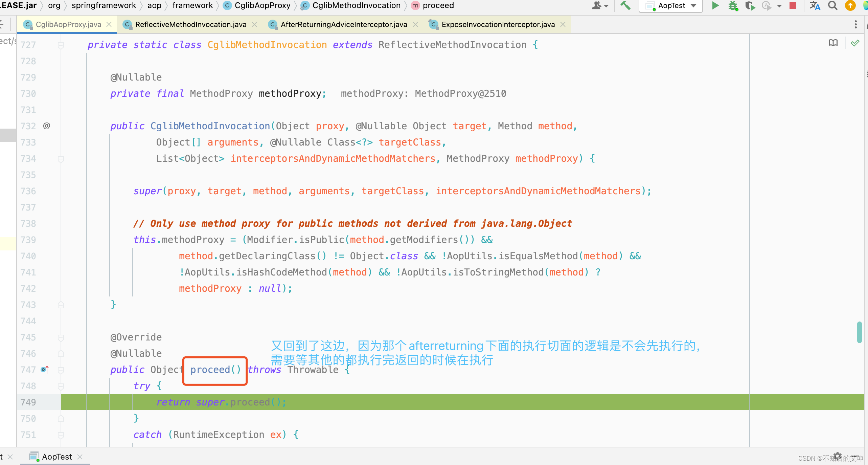Image resolution: width=868 pixels, height=465 pixels.
Task: Toggle reader mode book icon
Action: (x=833, y=43)
